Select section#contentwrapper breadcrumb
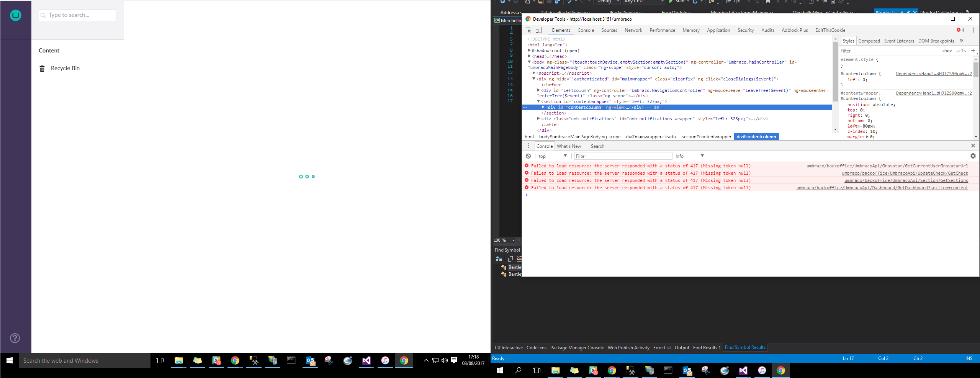The width and height of the screenshot is (980, 378). (706, 137)
